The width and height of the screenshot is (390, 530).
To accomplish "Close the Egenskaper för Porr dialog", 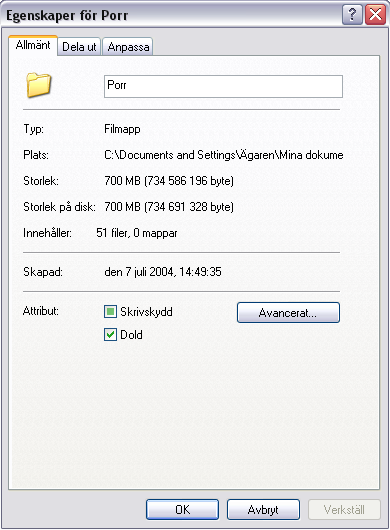I will pos(375,15).
